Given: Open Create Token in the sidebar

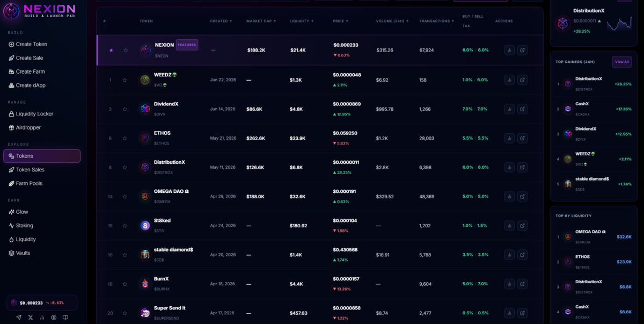Looking at the screenshot, I should pos(42,44).
